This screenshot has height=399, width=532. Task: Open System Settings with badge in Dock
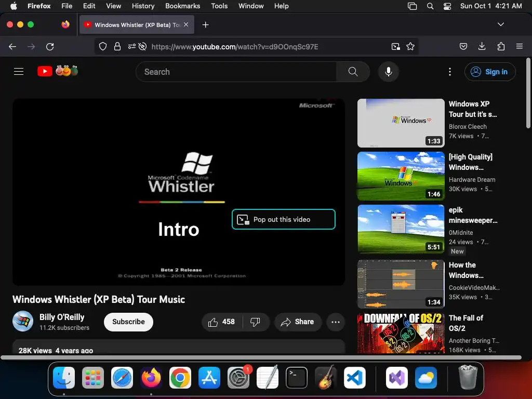pos(238,378)
